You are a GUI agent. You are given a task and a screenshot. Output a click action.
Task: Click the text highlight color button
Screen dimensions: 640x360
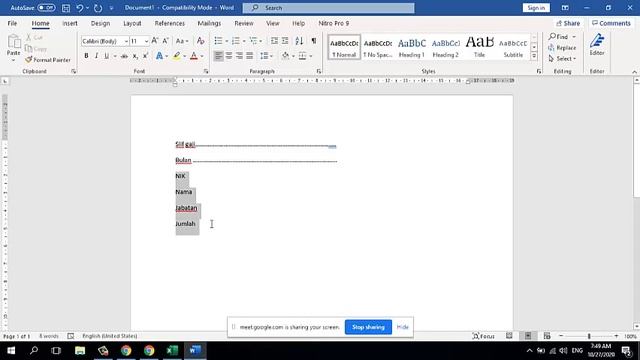pyautogui.click(x=176, y=56)
